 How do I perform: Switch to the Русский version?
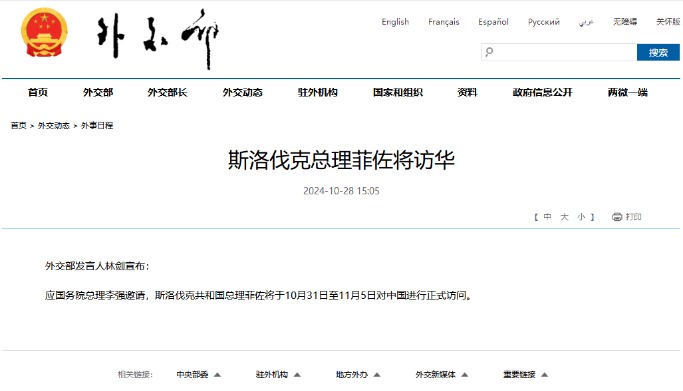point(544,22)
